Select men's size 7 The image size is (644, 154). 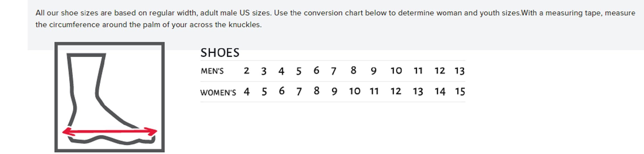333,71
